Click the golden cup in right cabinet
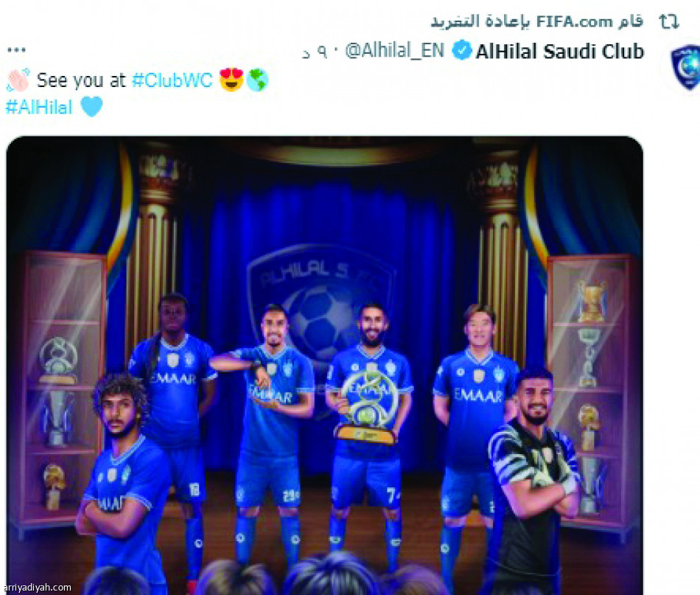700x595 pixels. (592, 302)
